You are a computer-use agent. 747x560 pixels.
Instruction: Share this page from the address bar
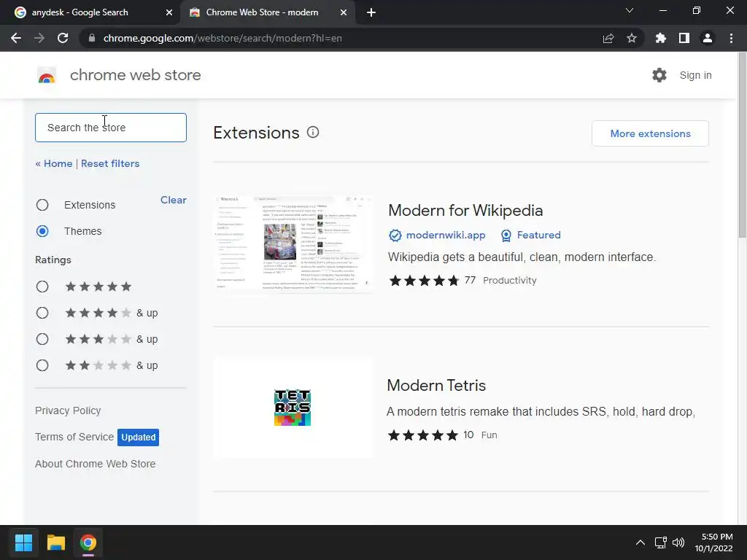(608, 38)
